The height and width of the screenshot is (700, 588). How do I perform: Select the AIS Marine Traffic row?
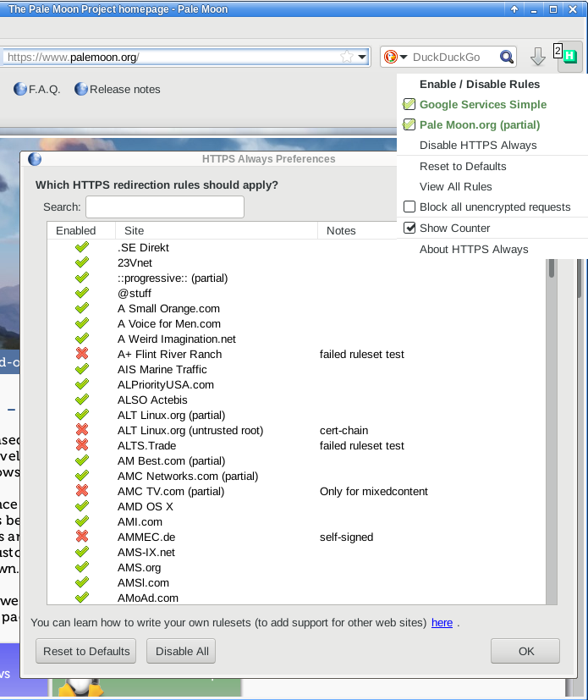point(296,369)
